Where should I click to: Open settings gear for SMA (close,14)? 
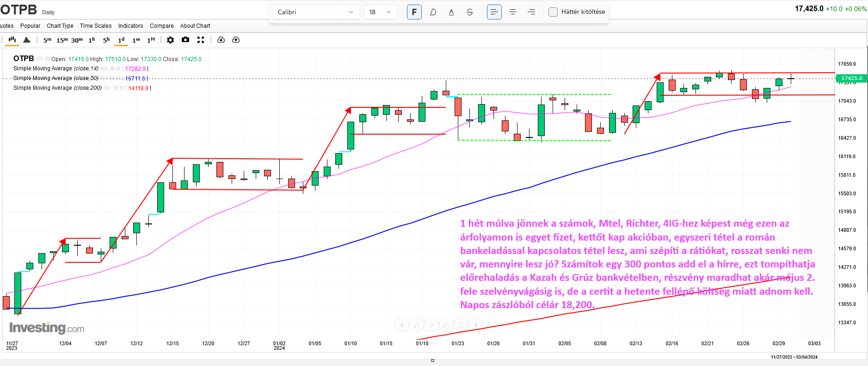(112, 68)
